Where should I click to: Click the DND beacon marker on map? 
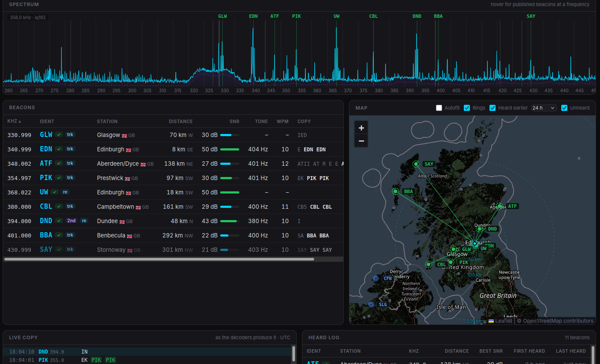click(479, 229)
